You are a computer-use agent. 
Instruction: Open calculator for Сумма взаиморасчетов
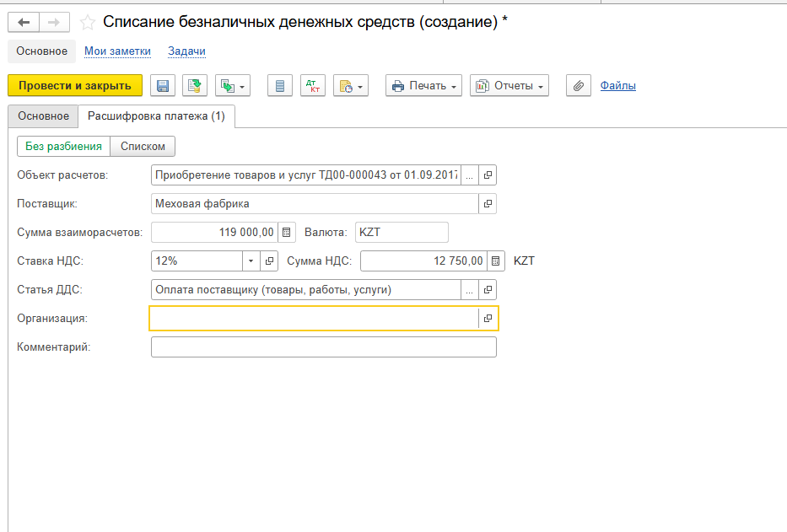287,232
